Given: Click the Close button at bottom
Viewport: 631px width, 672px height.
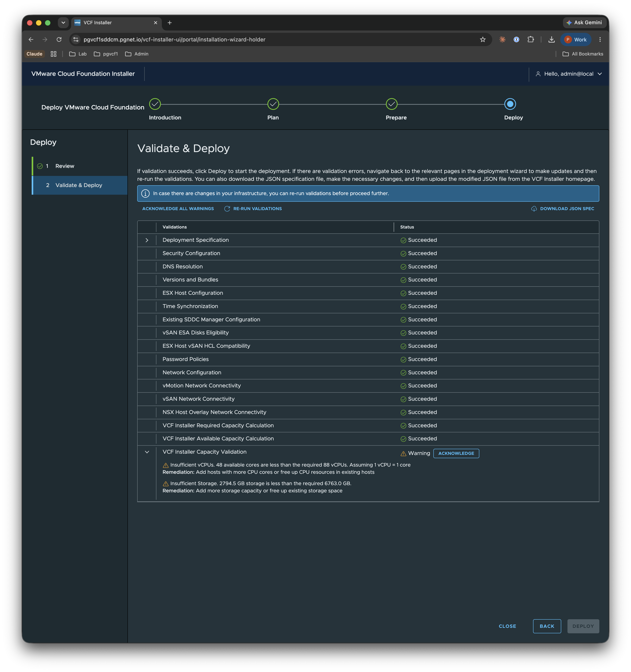Looking at the screenshot, I should point(507,626).
